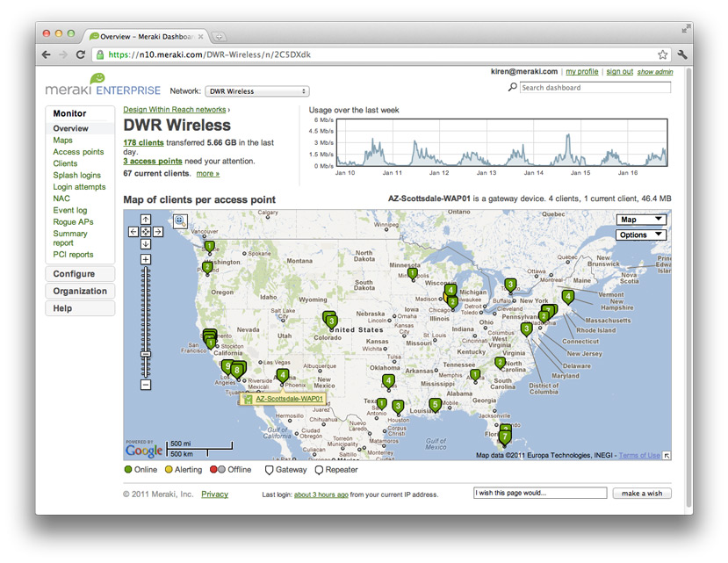Open the about 3 hours ago link
The height and width of the screenshot is (563, 728).
click(x=321, y=494)
